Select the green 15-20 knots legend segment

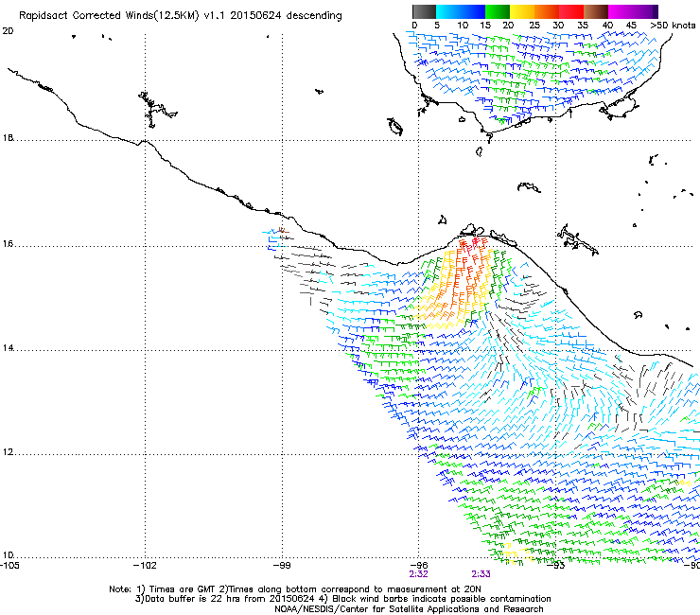(x=498, y=11)
